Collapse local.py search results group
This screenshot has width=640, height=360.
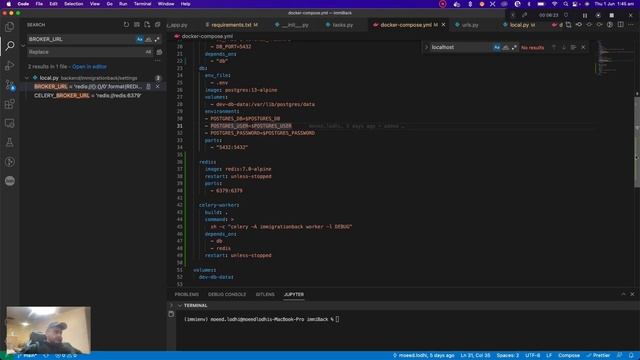[x=27, y=78]
